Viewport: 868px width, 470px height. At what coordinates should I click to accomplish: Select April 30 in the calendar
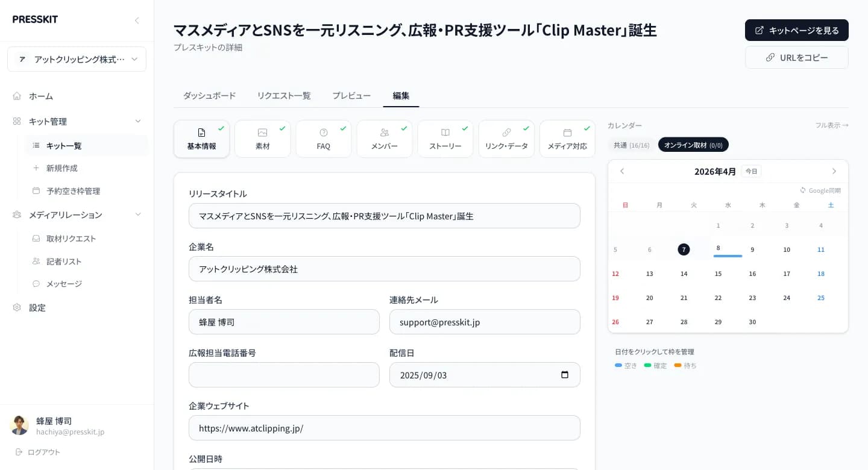[x=752, y=322]
